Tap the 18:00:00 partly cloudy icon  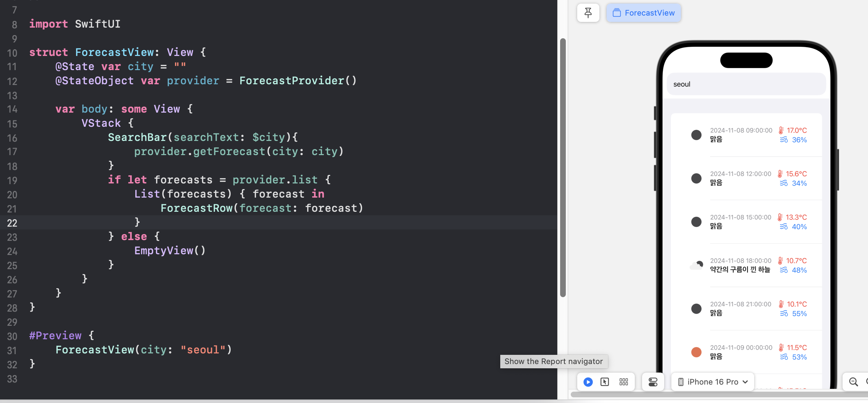tap(696, 265)
